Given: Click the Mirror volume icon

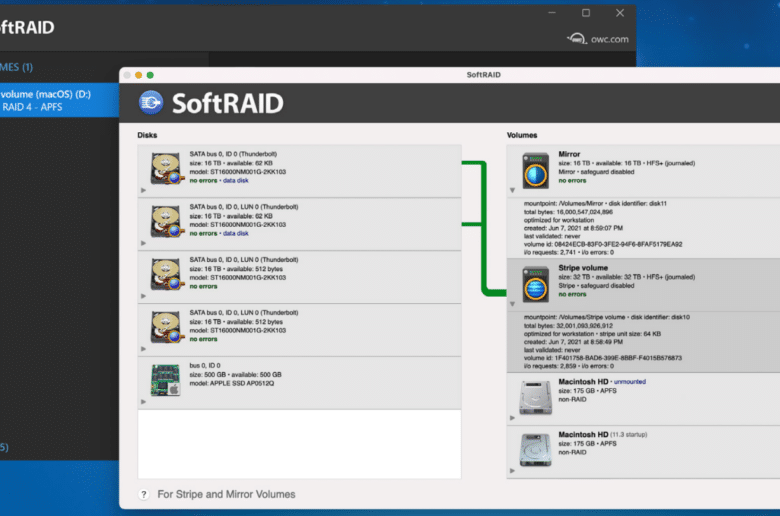Looking at the screenshot, I should [x=535, y=171].
